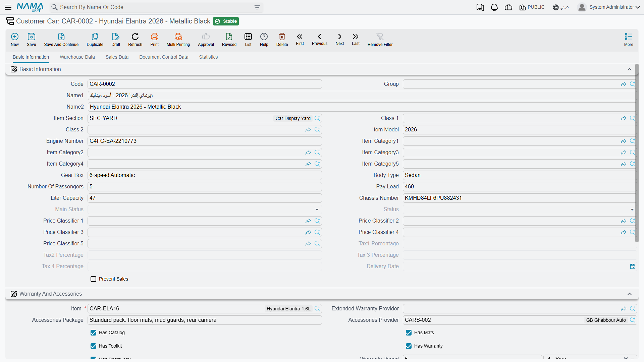Click the Item Category2 open-record arrow

pos(308,153)
